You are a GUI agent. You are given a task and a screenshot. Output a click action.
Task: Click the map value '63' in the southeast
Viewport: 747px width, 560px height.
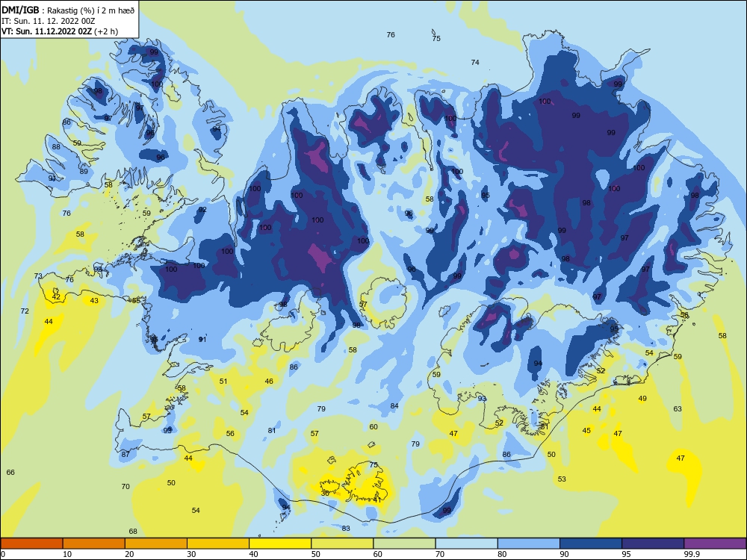[x=678, y=409]
